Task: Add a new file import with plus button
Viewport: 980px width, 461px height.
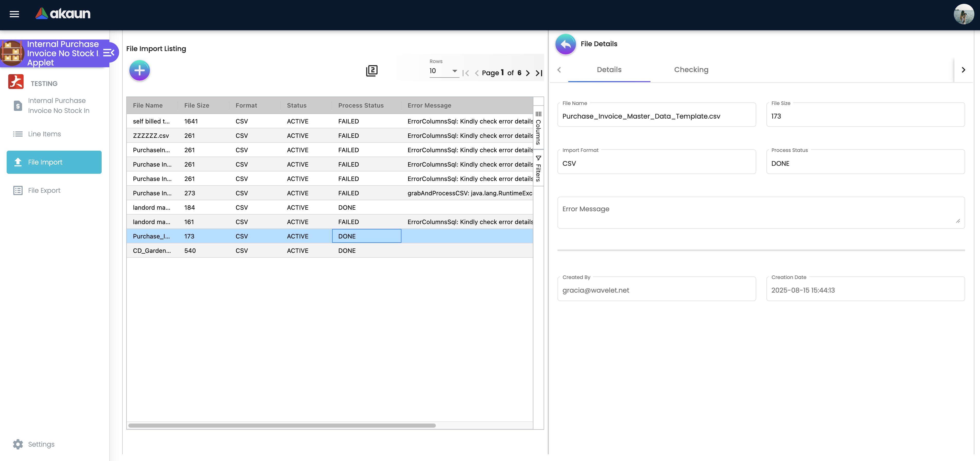Action: [140, 70]
